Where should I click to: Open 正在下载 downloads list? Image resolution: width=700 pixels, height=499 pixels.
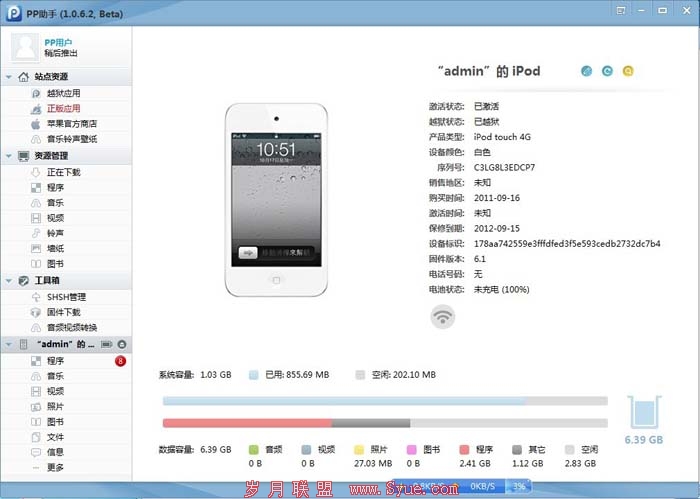coord(63,172)
